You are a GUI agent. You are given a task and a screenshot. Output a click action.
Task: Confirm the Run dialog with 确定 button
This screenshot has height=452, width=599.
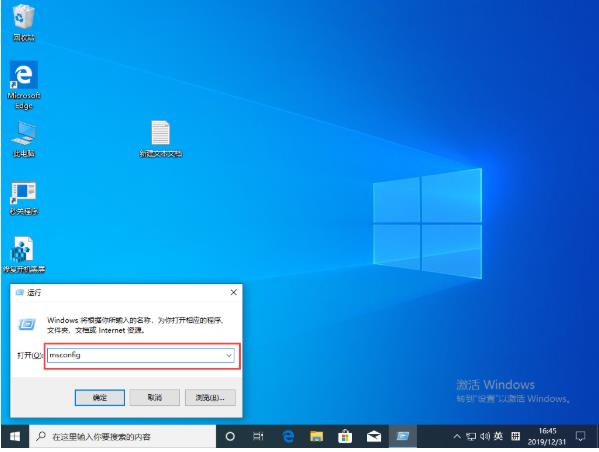(x=100, y=398)
